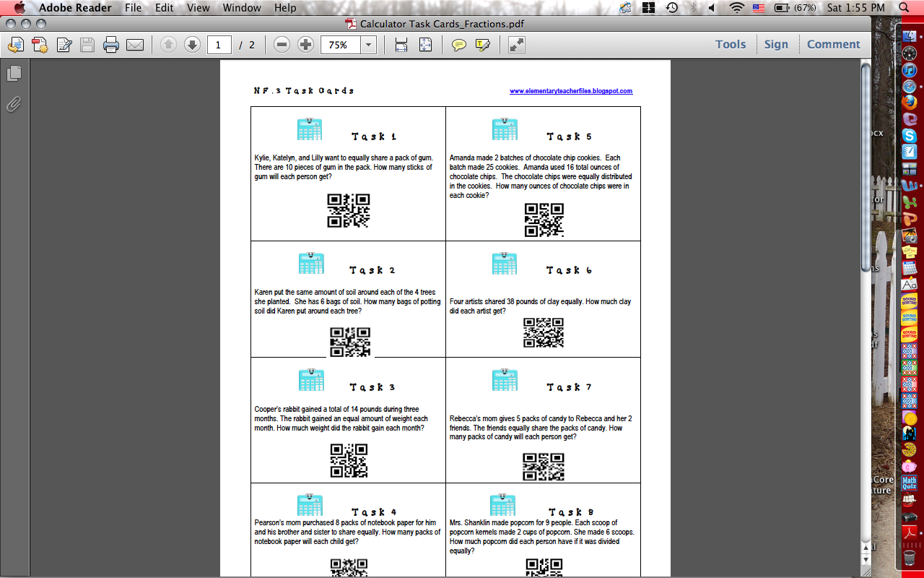Print the document with the printer icon

point(111,45)
